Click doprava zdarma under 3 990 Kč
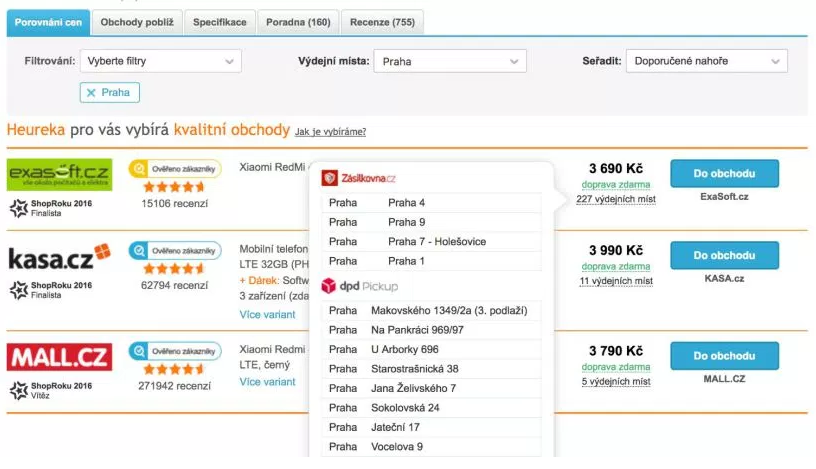This screenshot has width=816, height=469. [616, 266]
